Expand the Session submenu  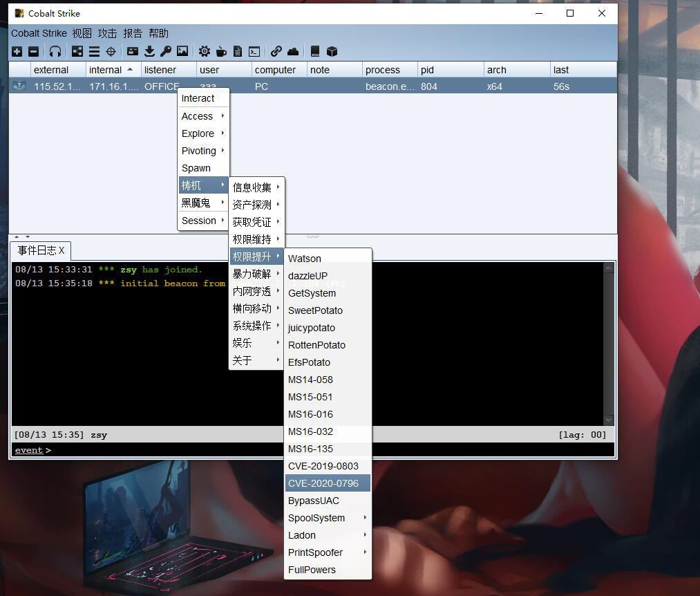[x=204, y=221]
